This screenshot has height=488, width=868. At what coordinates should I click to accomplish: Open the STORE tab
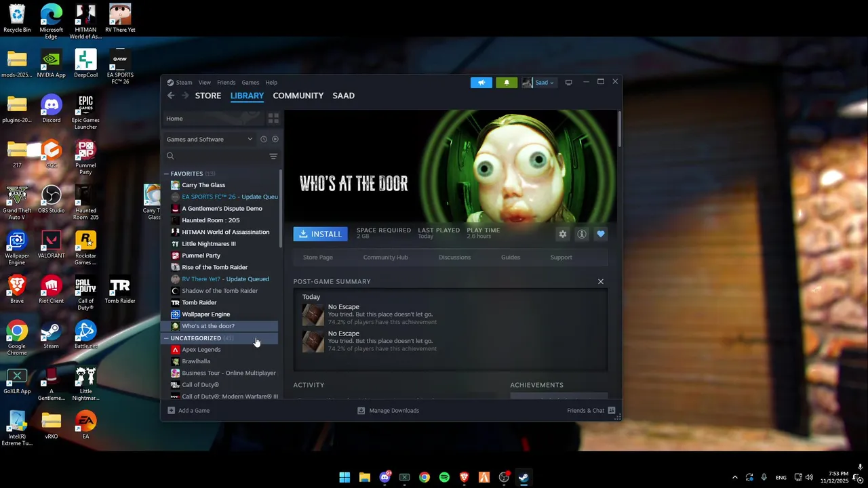pyautogui.click(x=208, y=96)
